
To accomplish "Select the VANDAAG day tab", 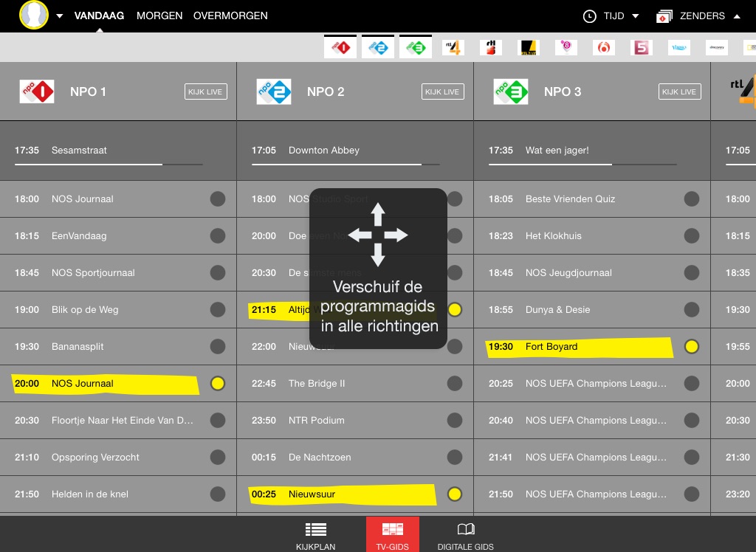I will pyautogui.click(x=99, y=16).
